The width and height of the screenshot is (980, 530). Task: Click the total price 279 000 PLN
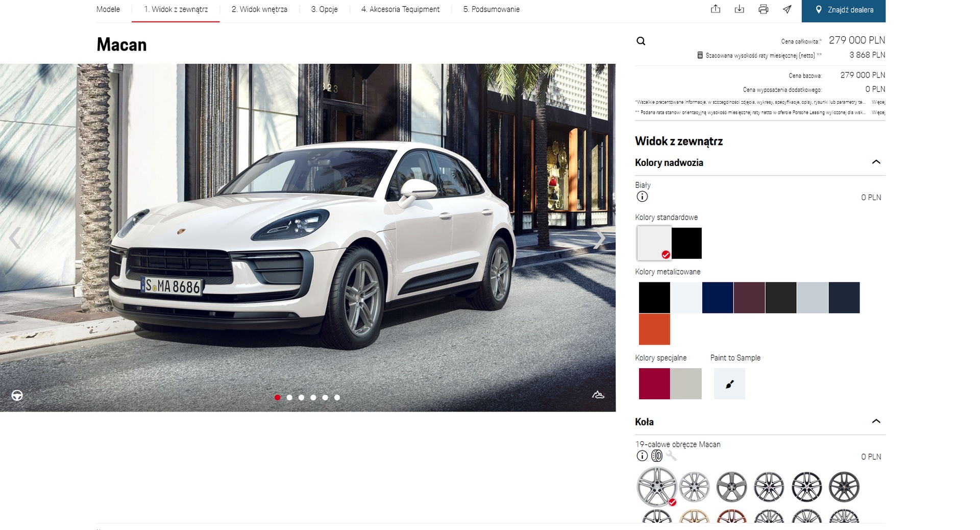click(x=857, y=40)
